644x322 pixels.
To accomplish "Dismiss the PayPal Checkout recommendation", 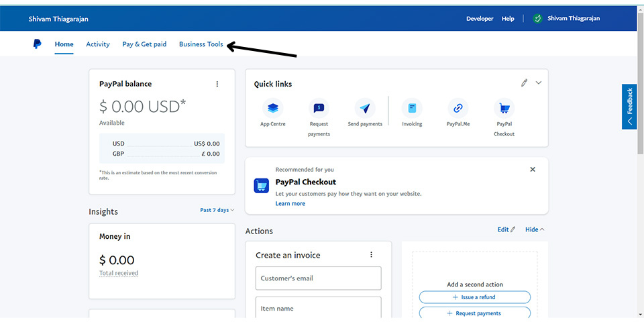I will 533,170.
